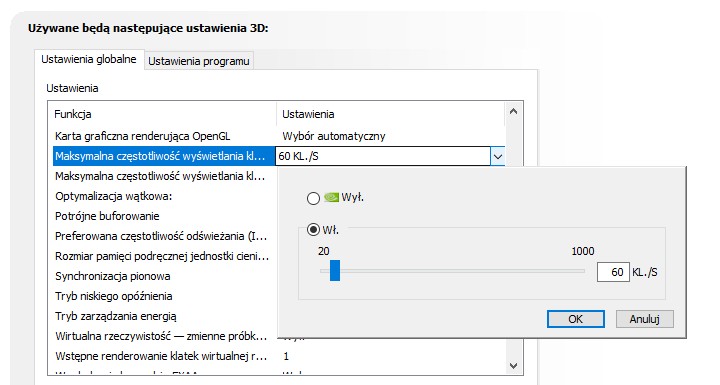Screen dimensions: 720x385
Task: Click the blue frame rate slider thumb
Action: pos(335,270)
